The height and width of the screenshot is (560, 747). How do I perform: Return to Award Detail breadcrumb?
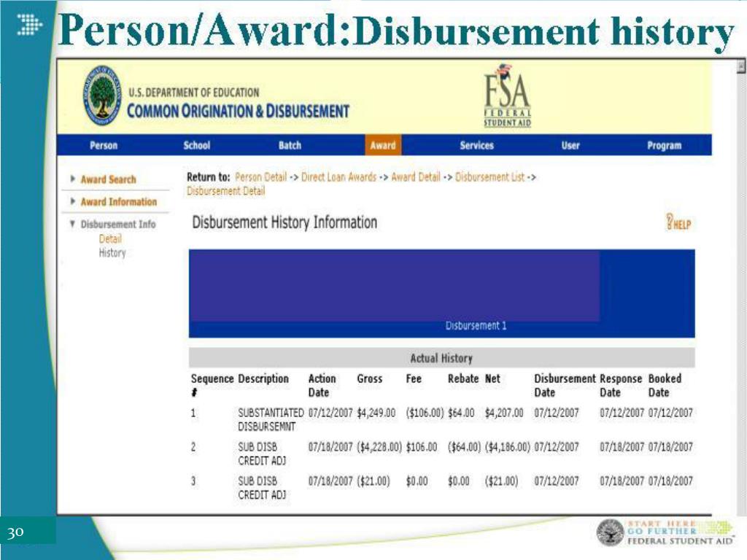pyautogui.click(x=416, y=177)
